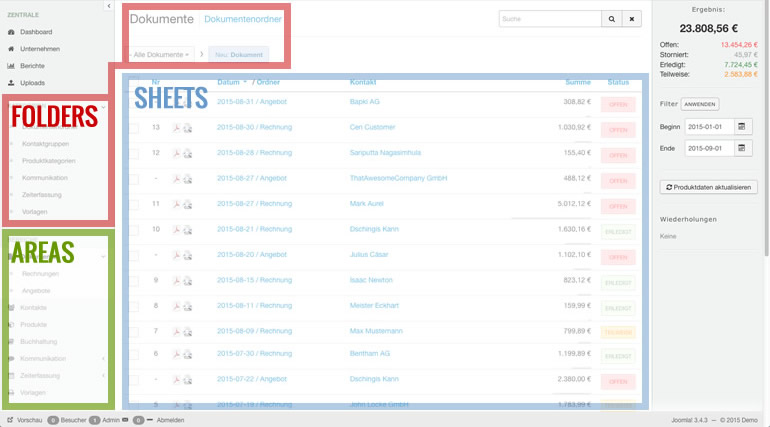770x427 pixels.
Task: Tick the checkbox for Meister Eckhart row
Action: (x=134, y=307)
